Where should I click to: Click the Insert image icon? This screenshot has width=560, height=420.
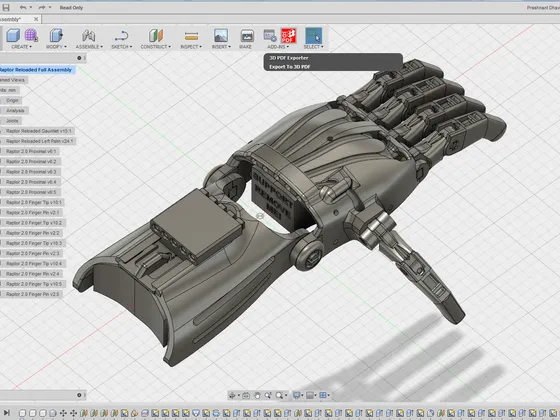point(221,35)
